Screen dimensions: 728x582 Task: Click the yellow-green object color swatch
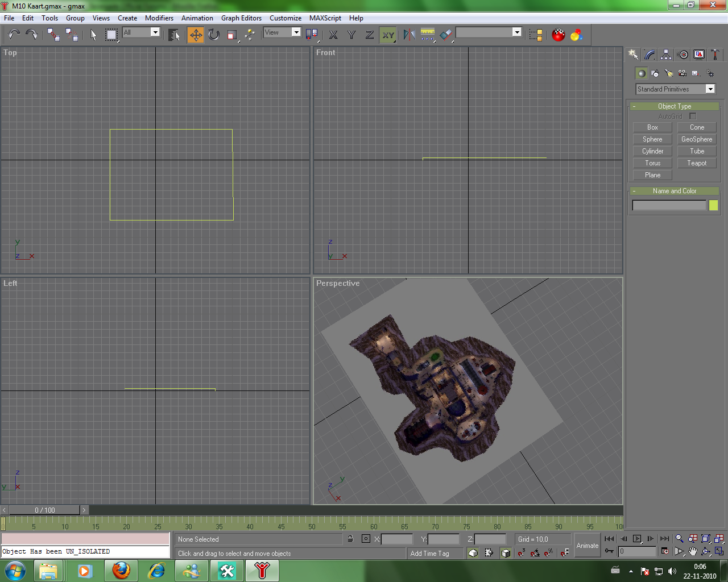(x=713, y=205)
